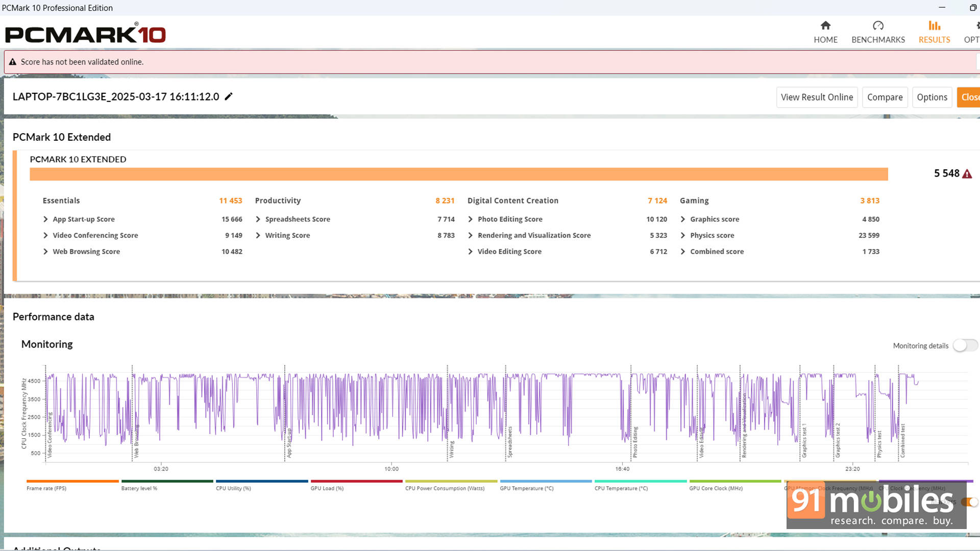
Task: Click the warning triangle beside 5 548 score
Action: (967, 174)
